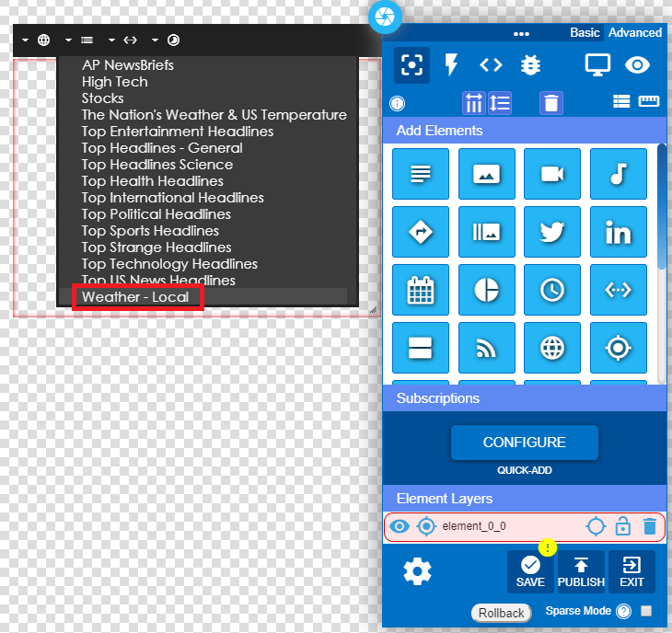Add a LinkedIn element
The width and height of the screenshot is (672, 633).
(x=618, y=233)
